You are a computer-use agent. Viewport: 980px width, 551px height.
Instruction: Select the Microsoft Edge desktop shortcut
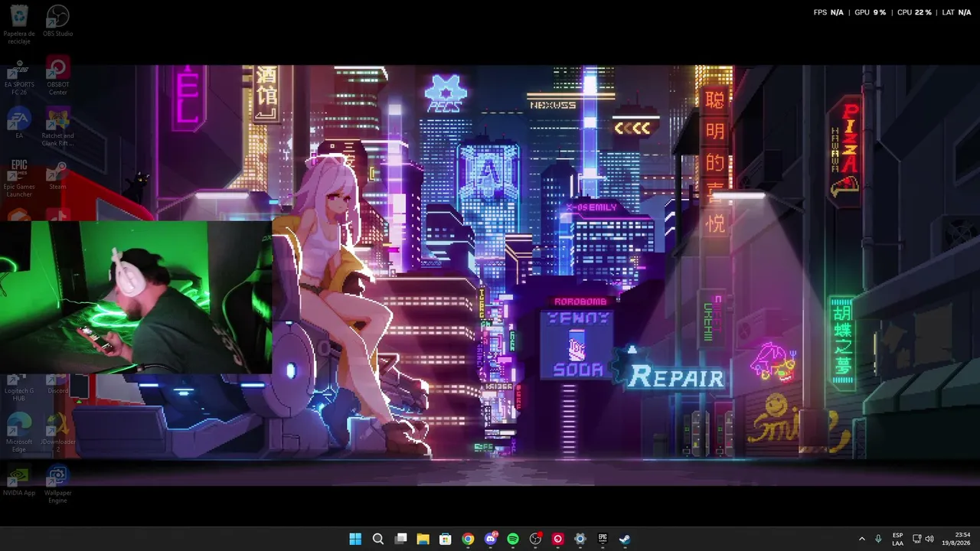coord(19,433)
